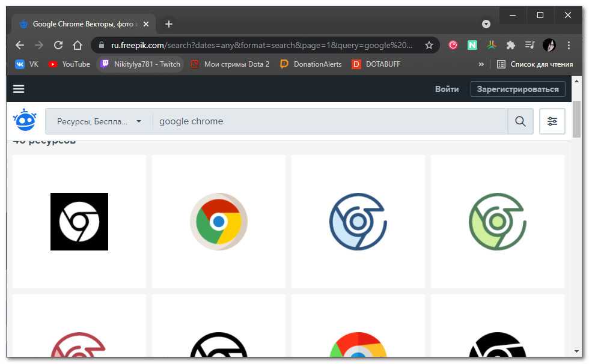Open the Freepik hamburger menu
Viewport: 589px width, 364px height.
[x=19, y=89]
